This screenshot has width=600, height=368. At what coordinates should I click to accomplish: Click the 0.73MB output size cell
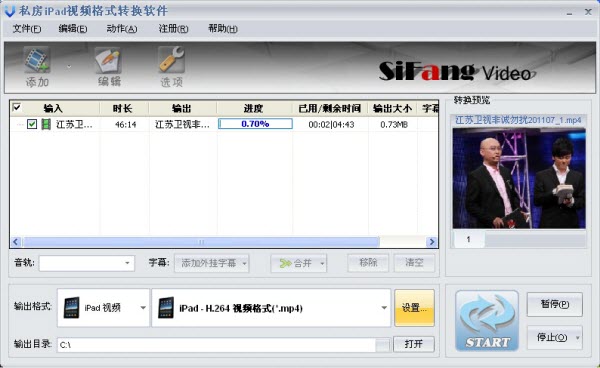pyautogui.click(x=394, y=124)
